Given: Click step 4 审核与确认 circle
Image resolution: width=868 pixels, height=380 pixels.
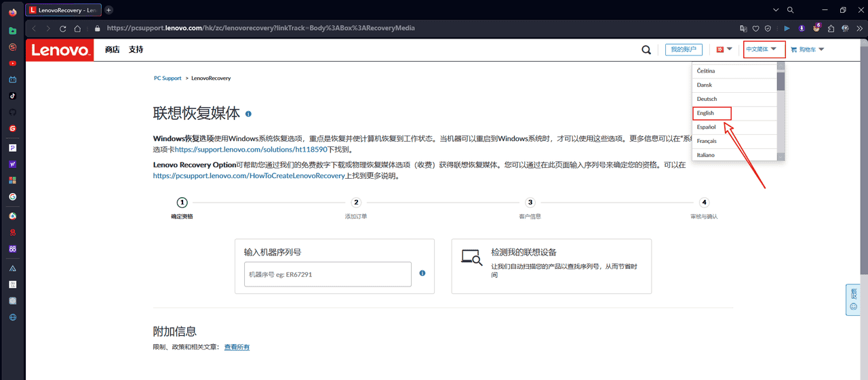Looking at the screenshot, I should coord(705,202).
